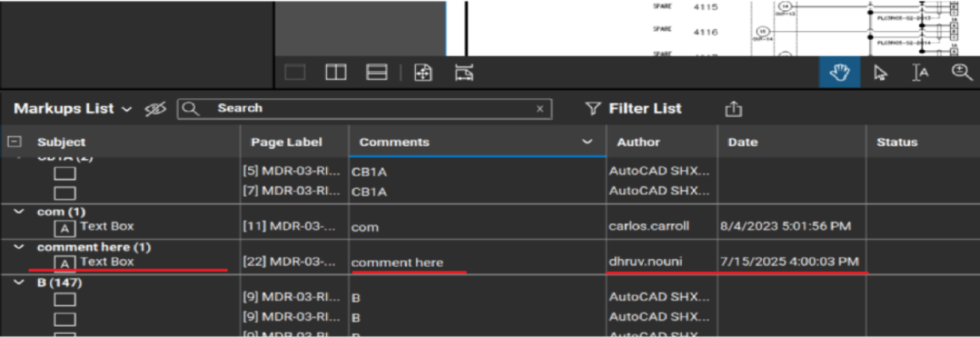Select the Text Box under com (1)
This screenshot has height=337, width=980.
107,226
